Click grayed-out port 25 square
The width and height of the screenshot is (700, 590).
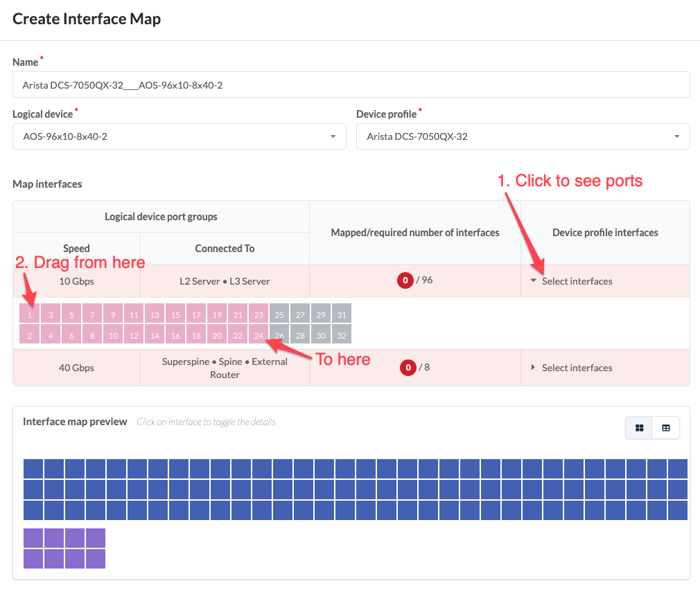(x=279, y=314)
